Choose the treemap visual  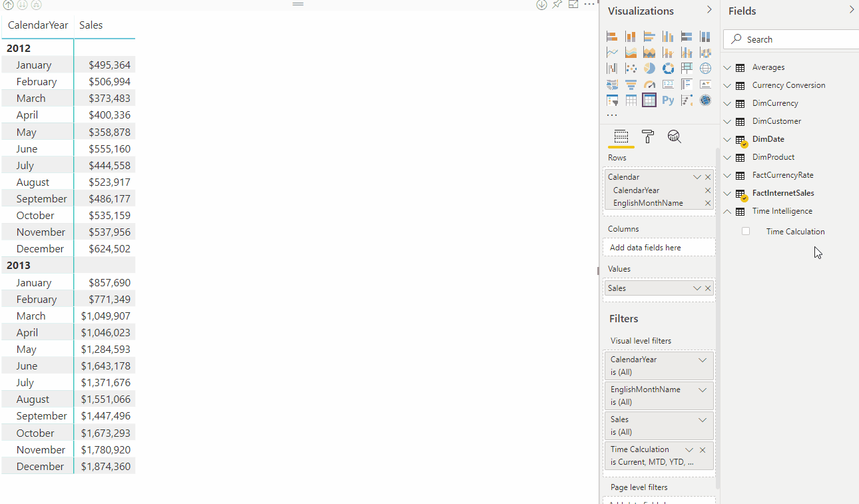(x=687, y=67)
